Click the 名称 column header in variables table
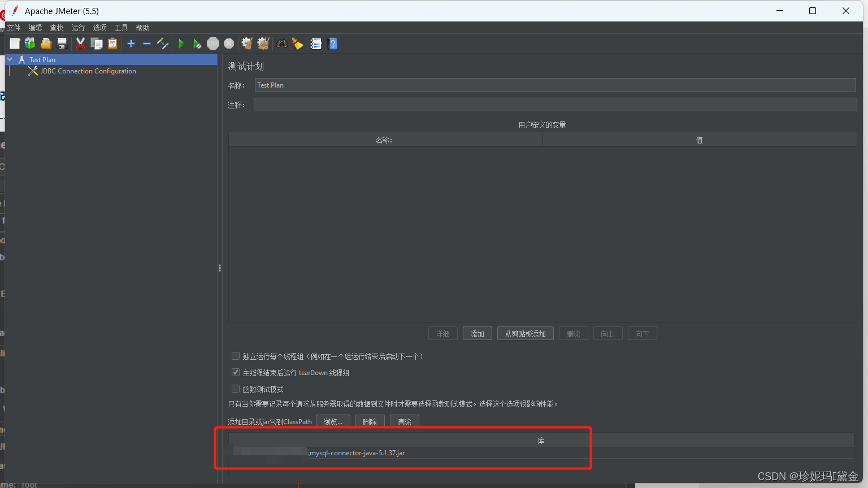 (385, 140)
